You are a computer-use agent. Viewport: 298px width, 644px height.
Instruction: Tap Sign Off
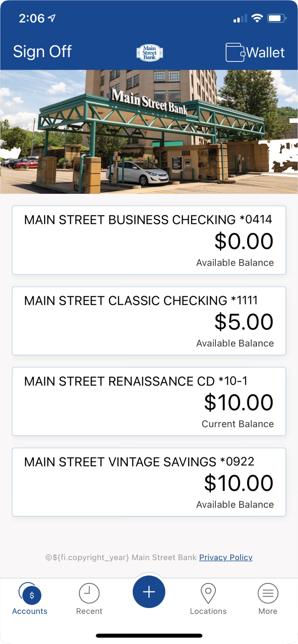pyautogui.click(x=42, y=51)
